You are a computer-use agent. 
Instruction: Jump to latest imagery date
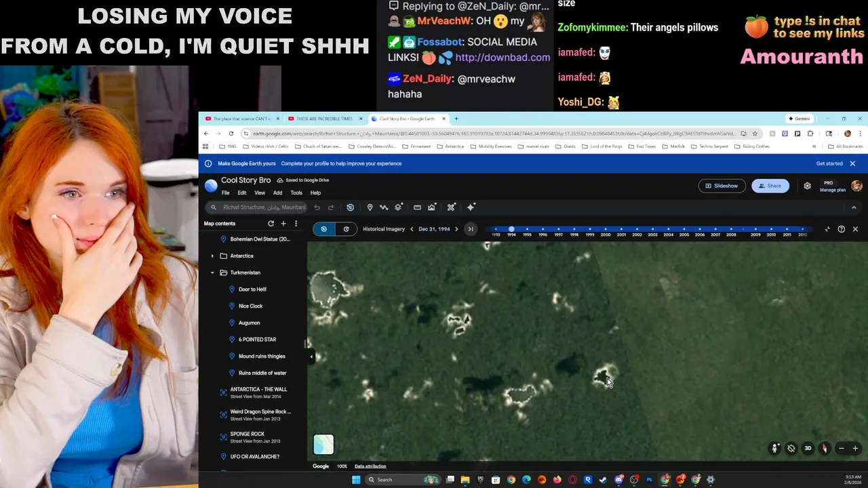pyautogui.click(x=471, y=229)
